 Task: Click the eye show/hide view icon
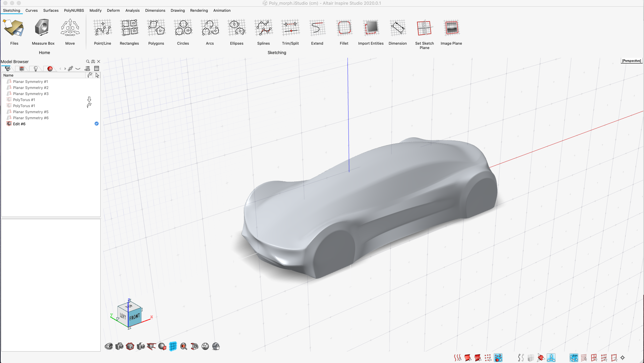tap(109, 346)
